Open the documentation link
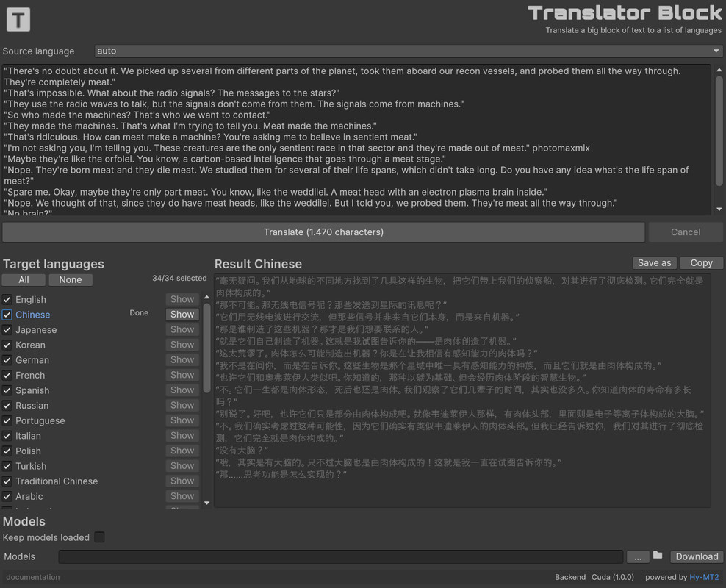The image size is (726, 588). click(33, 577)
